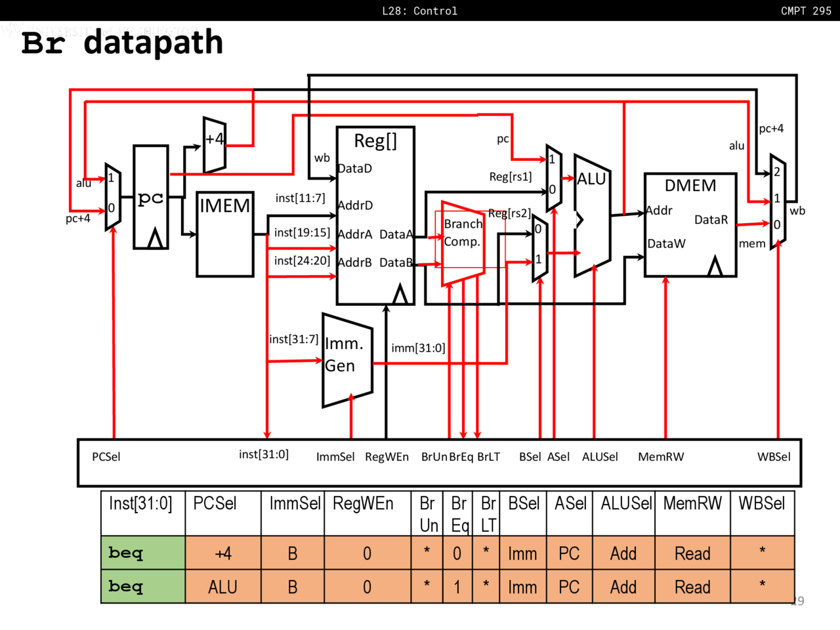Screen dimensions: 840x630
Task: Click the +4 adder block
Action: pyautogui.click(x=215, y=144)
